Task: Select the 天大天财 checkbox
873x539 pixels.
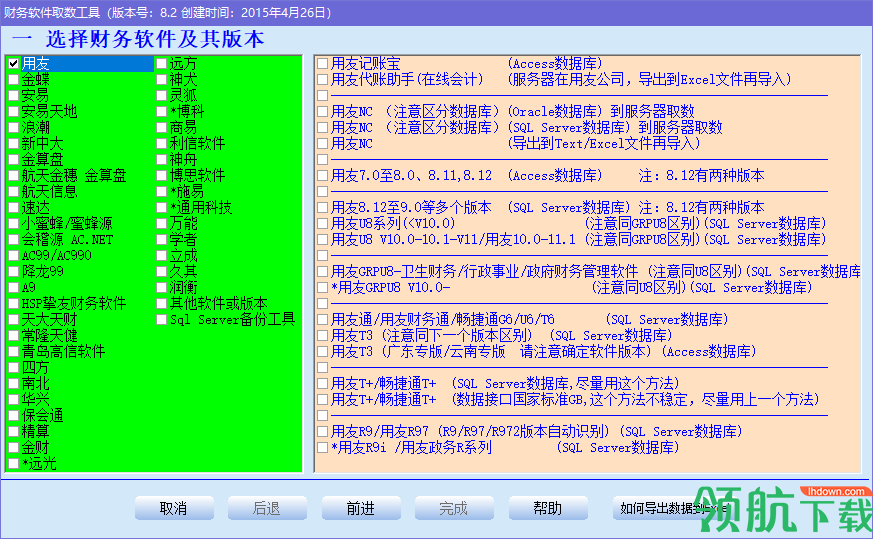Action: point(14,320)
